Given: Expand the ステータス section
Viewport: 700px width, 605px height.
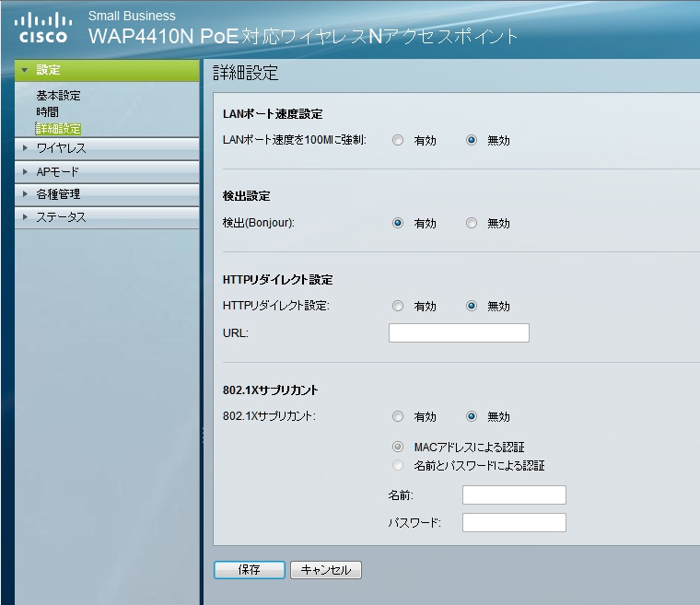Looking at the screenshot, I should tap(107, 217).
